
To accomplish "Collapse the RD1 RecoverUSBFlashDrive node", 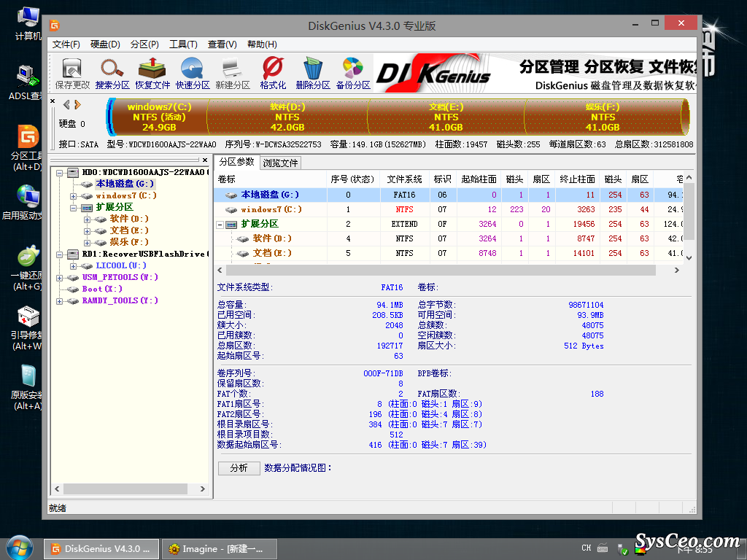I will coord(60,254).
